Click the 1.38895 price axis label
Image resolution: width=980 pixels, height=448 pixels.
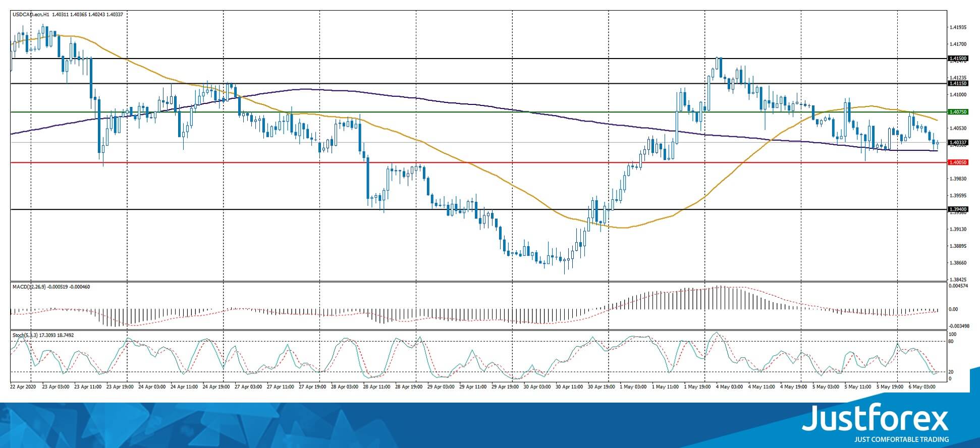point(958,246)
